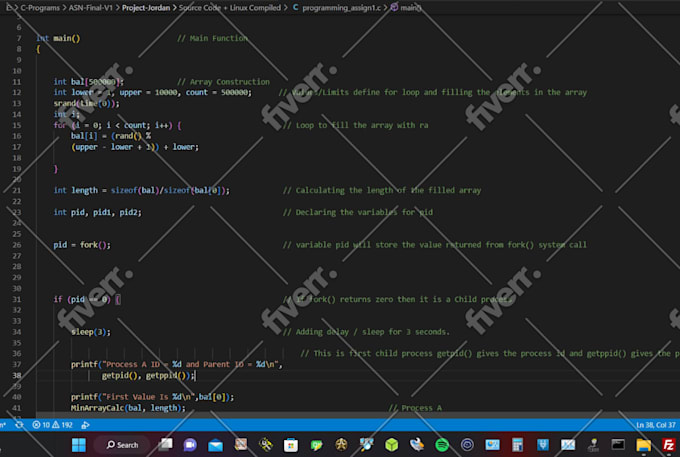680x457 pixels.
Task: Click the synchronize changes icon in status bar
Action: click(x=19, y=425)
